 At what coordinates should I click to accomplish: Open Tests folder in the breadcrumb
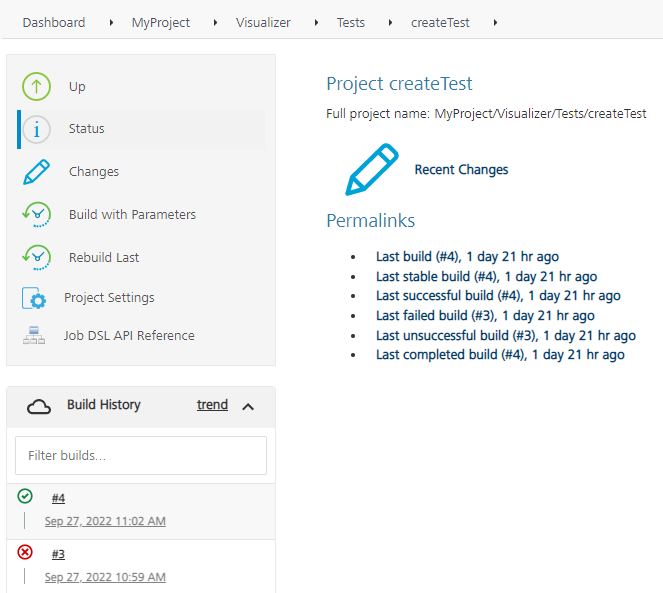coord(351,23)
